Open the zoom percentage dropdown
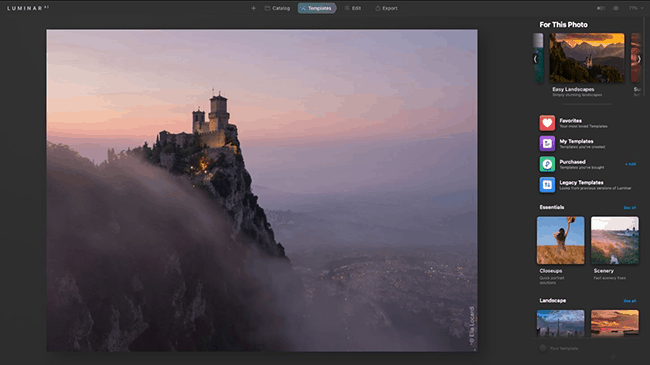 tap(635, 8)
